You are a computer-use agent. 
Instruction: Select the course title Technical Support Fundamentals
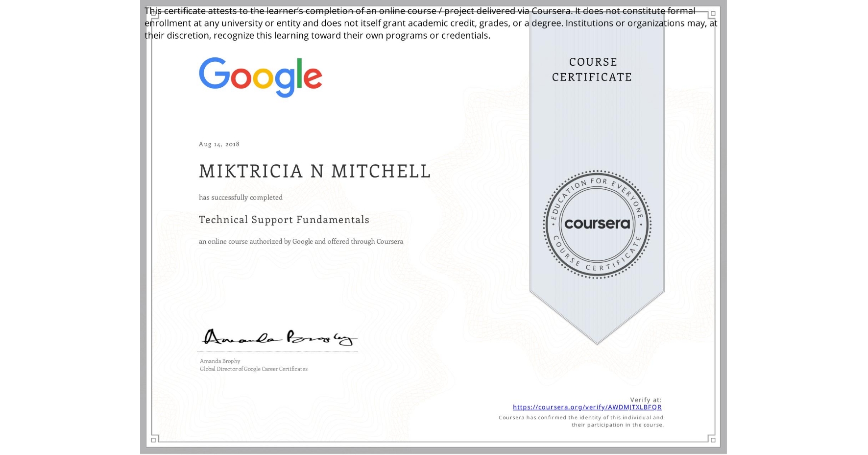284,220
